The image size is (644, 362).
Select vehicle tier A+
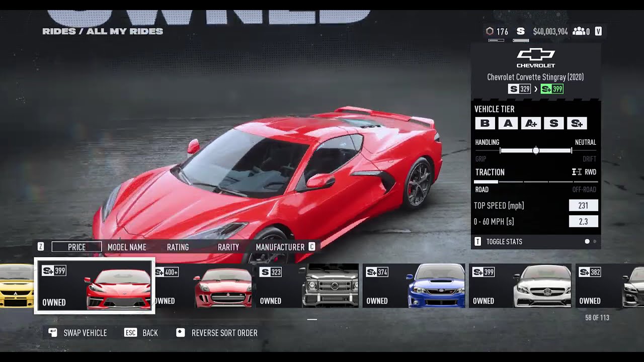(531, 123)
